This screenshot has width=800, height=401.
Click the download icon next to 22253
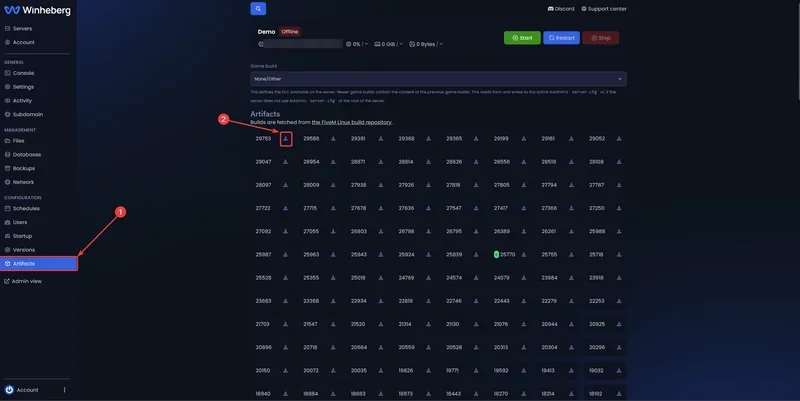[x=619, y=301]
